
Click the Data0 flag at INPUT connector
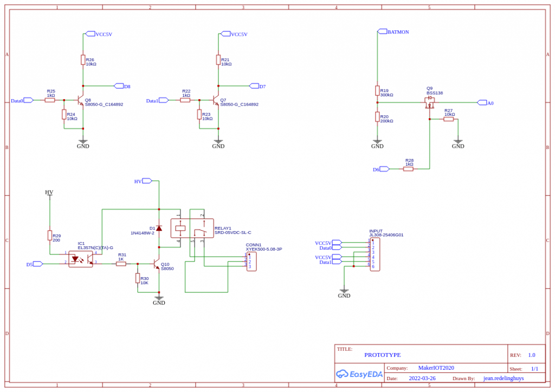click(x=331, y=247)
